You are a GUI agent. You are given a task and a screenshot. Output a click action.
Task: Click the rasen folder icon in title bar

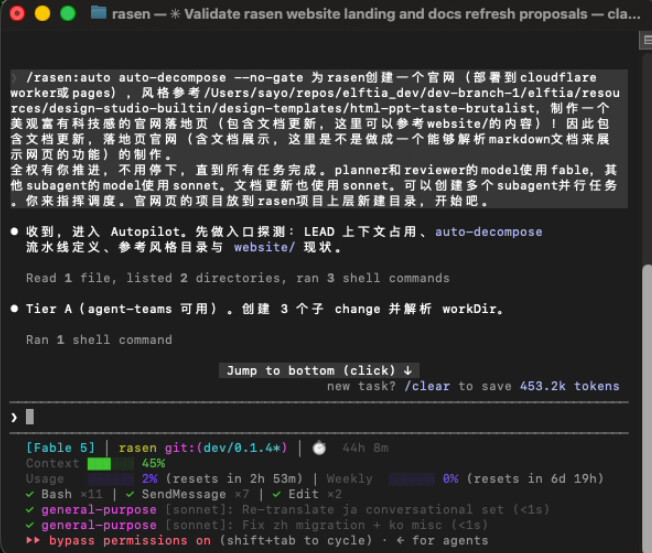(x=99, y=13)
